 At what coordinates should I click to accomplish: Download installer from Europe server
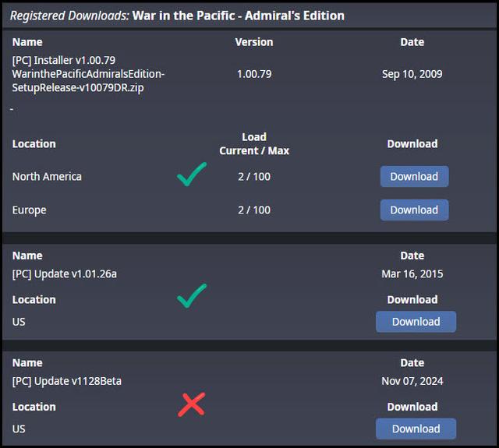(x=414, y=210)
